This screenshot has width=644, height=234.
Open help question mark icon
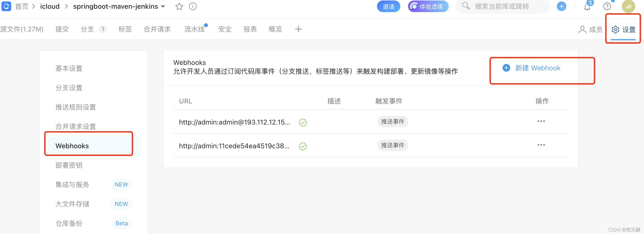coord(607,6)
